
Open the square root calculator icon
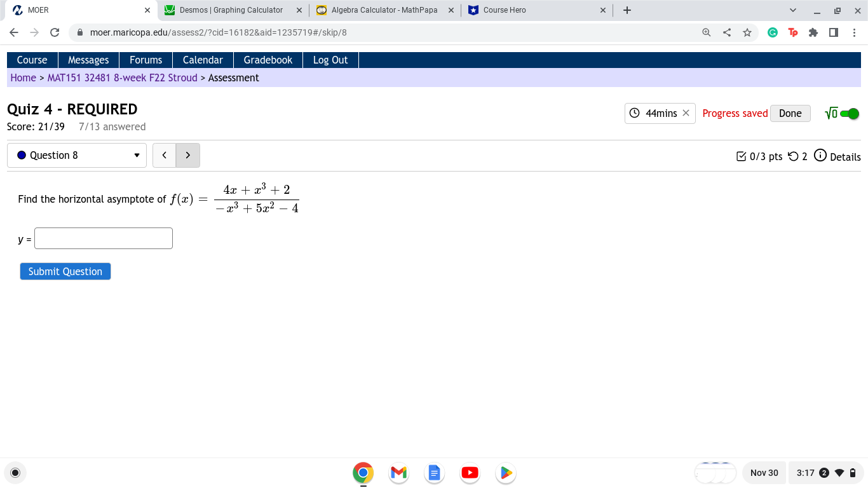click(x=831, y=113)
